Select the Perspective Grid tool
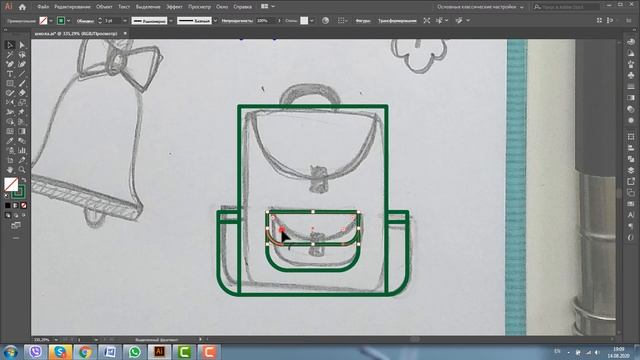 pyautogui.click(x=22, y=122)
